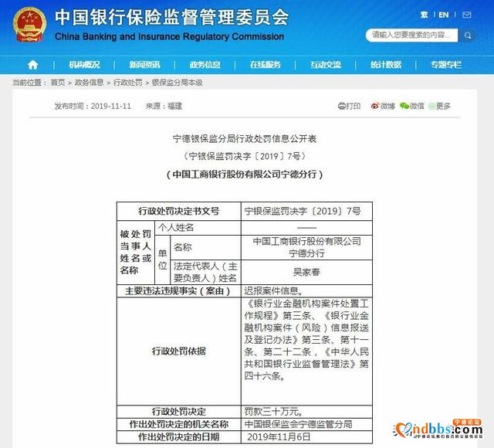The width and height of the screenshot is (494, 448).
Task: Click cell 迟报案件信息。
Action: (x=273, y=290)
